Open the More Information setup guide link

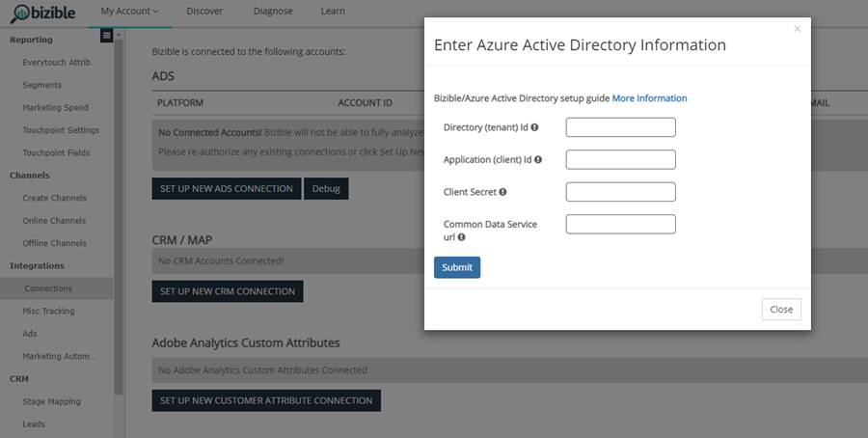[649, 98]
